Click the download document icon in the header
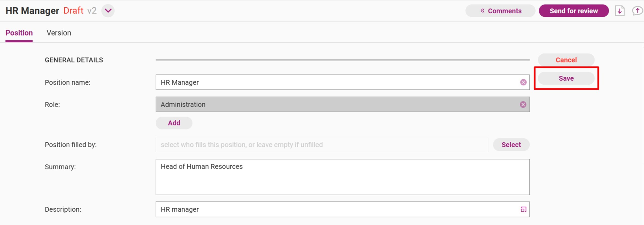 [x=620, y=11]
